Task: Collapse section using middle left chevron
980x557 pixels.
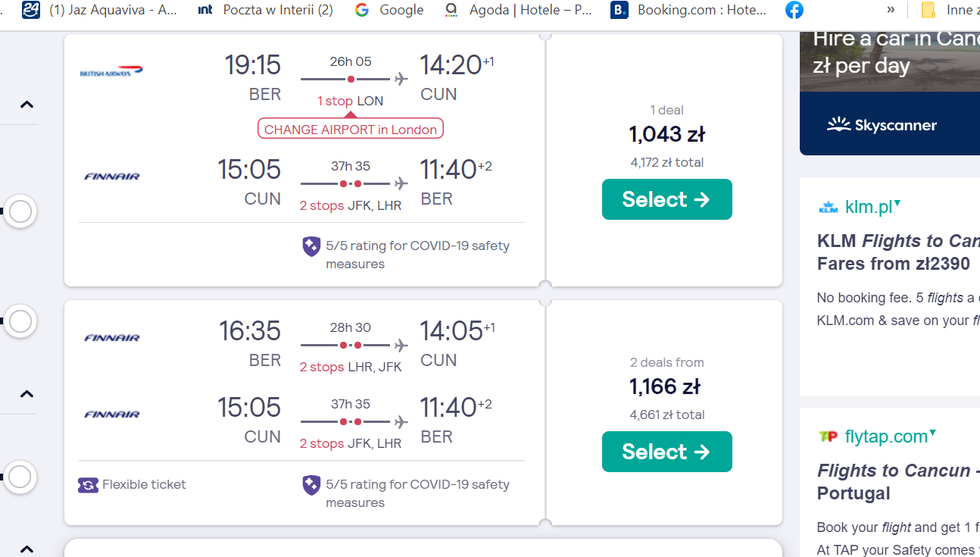Action: pos(27,394)
